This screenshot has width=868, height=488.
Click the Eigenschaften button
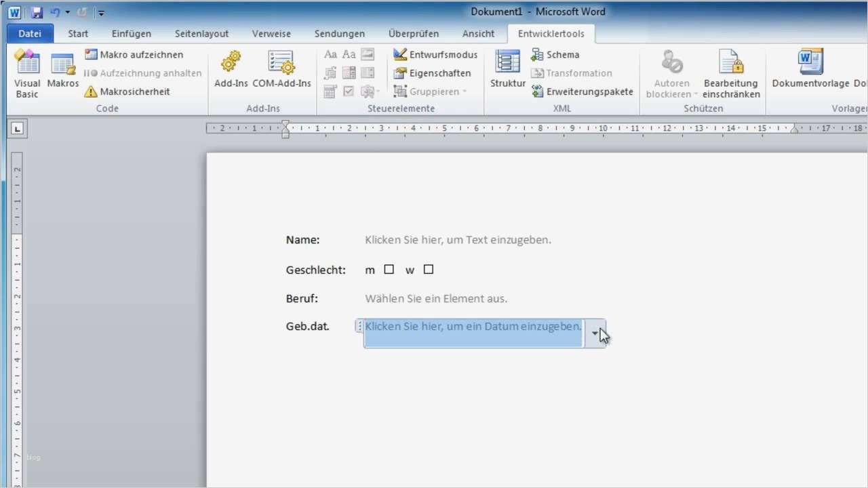click(432, 73)
